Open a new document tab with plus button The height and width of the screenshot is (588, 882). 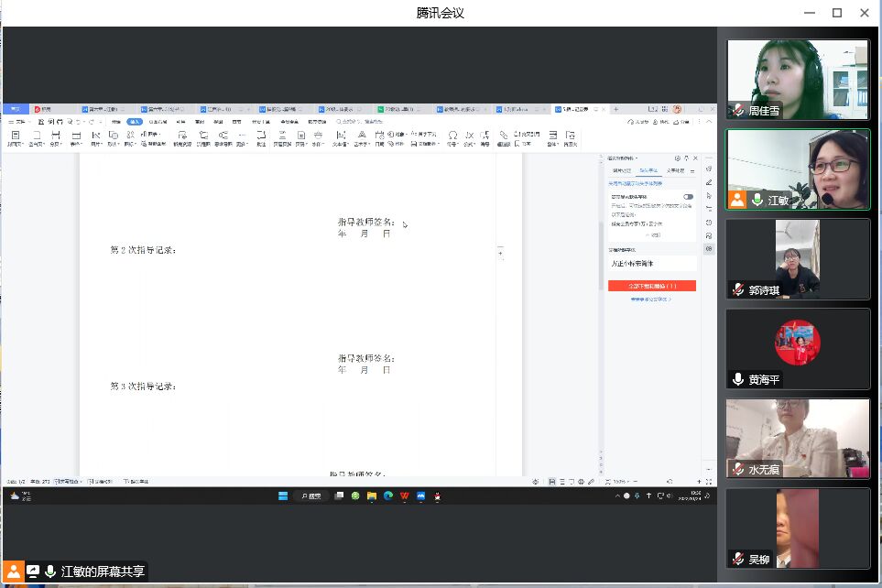point(615,109)
